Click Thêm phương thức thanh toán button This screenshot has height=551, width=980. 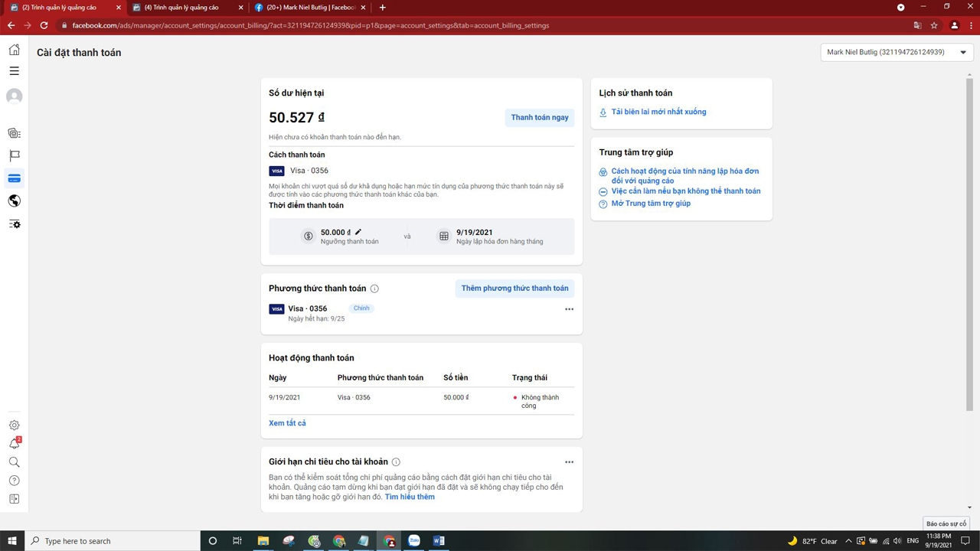pos(514,289)
